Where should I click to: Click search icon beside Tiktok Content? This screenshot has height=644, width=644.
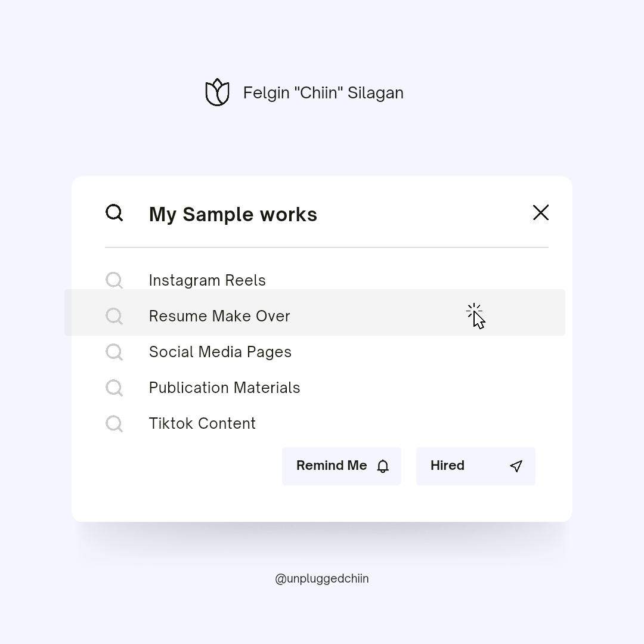click(x=114, y=423)
